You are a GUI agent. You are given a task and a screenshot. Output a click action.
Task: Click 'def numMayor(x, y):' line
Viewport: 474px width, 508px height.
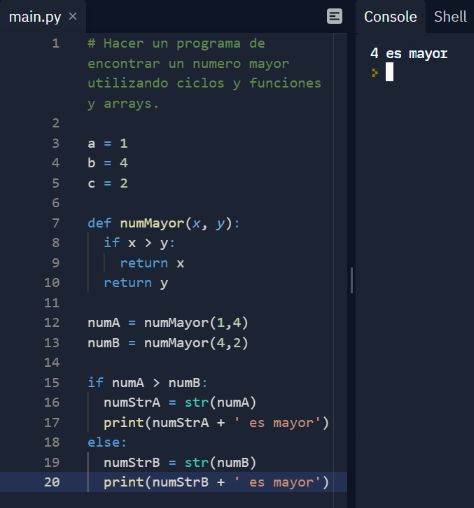point(163,223)
